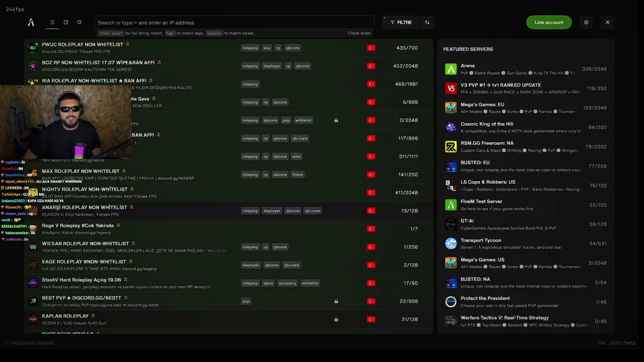This screenshot has height=362, width=644.
Task: Open the server list tab icon
Action: pyautogui.click(x=52, y=22)
